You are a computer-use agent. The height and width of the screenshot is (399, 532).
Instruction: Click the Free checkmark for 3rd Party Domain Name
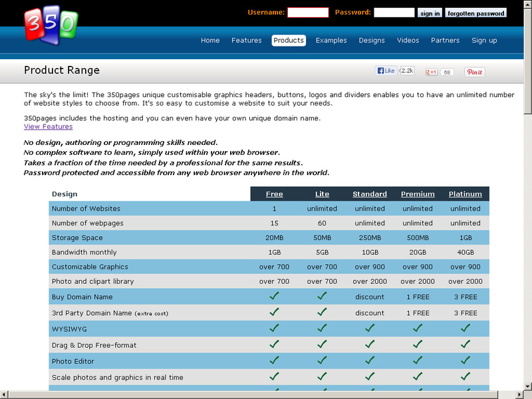point(274,312)
